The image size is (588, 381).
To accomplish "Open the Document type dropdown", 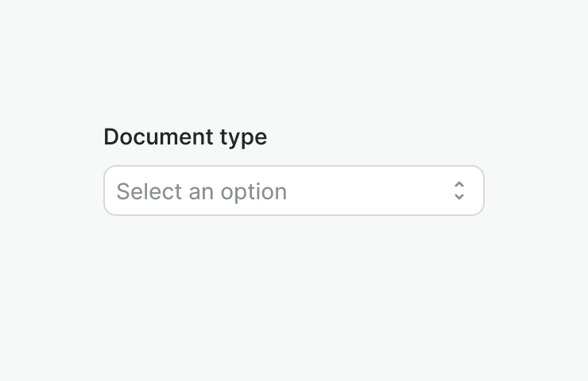I will (x=293, y=190).
